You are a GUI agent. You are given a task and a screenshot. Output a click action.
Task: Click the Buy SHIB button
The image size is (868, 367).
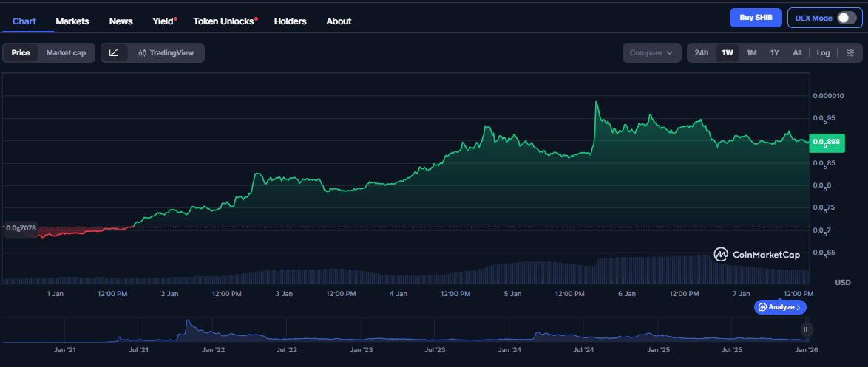coord(755,18)
